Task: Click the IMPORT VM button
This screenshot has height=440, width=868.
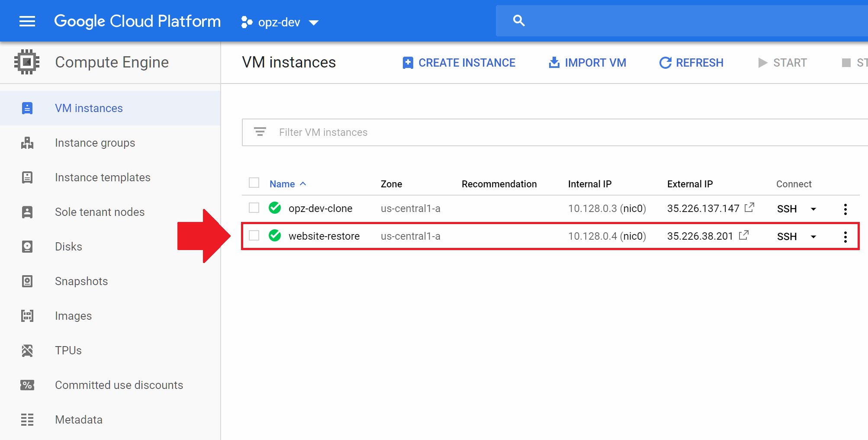Action: 587,63
